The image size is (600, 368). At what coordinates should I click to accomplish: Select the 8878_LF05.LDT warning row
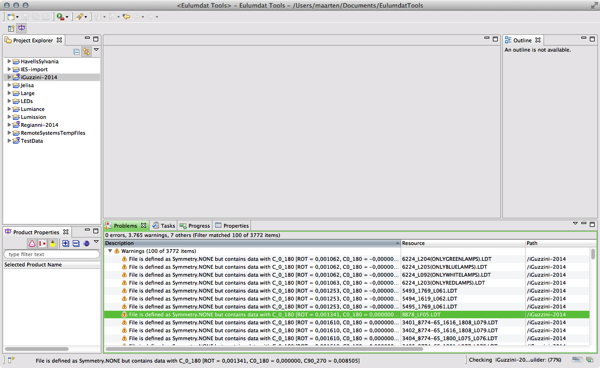346,314
